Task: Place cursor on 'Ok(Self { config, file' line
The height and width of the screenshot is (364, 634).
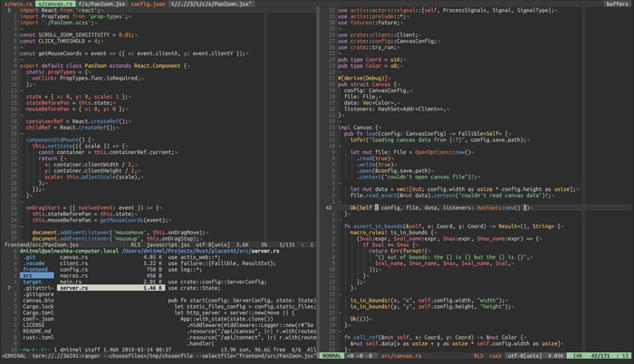Action: (x=441, y=207)
